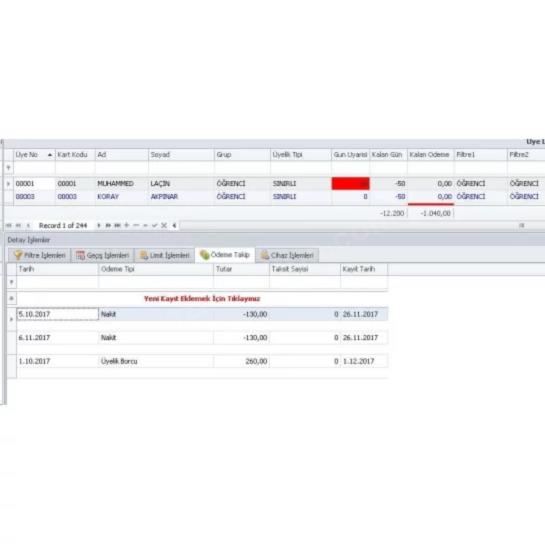Confirm edit with checkmark icon

click(x=155, y=226)
